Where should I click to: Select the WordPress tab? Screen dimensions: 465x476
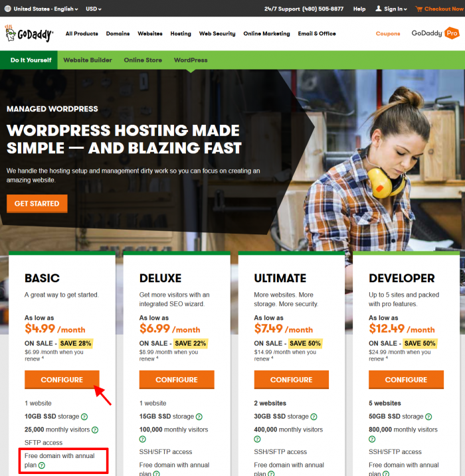pos(191,60)
